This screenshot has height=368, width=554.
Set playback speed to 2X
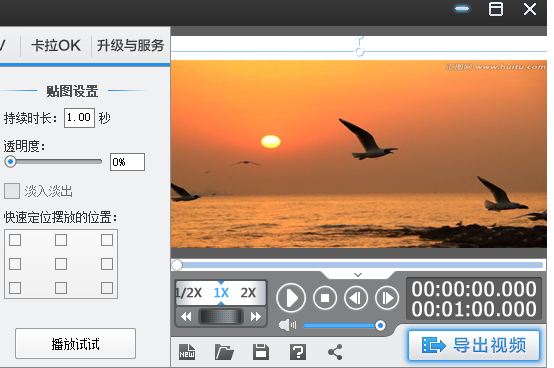(248, 293)
